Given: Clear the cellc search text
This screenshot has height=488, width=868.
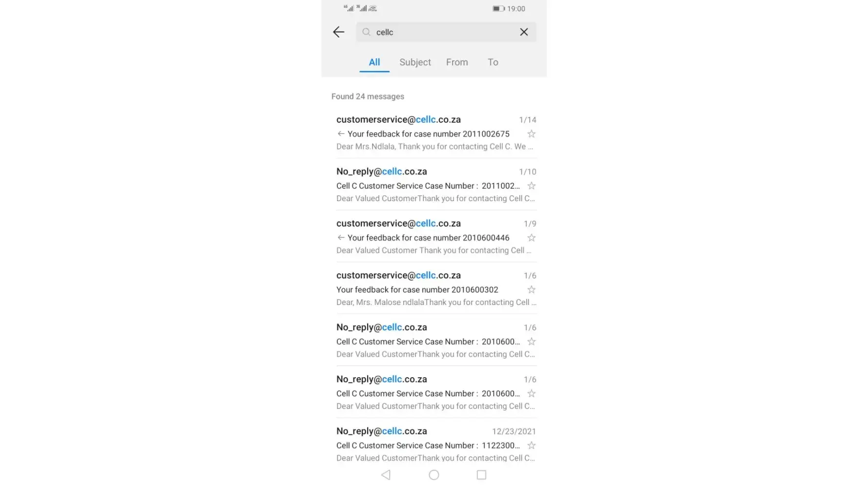Looking at the screenshot, I should pos(524,32).
